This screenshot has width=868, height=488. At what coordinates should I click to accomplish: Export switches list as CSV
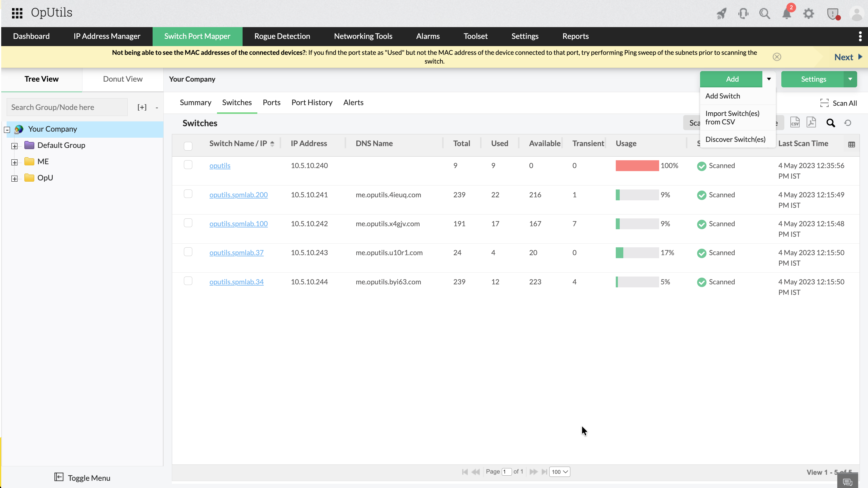pyautogui.click(x=795, y=122)
